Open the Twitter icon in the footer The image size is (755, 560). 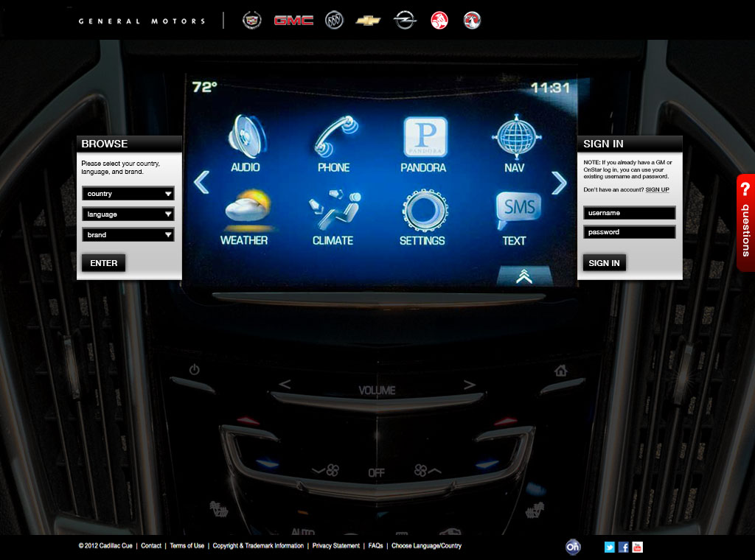[x=609, y=547]
